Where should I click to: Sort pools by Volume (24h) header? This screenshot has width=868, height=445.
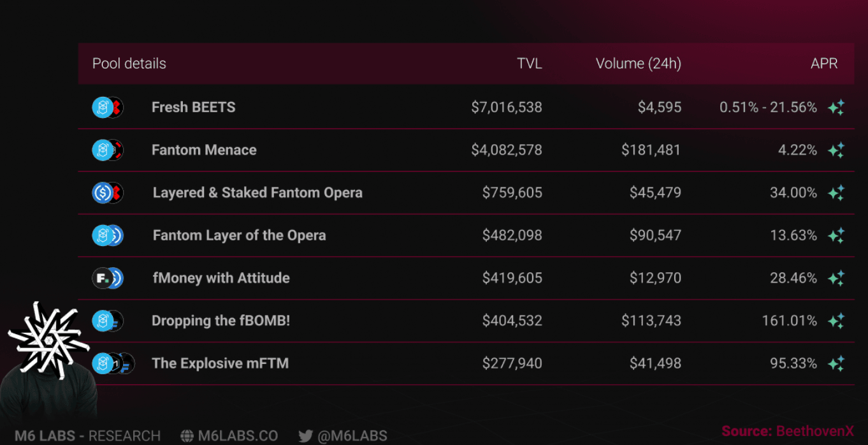click(x=638, y=64)
